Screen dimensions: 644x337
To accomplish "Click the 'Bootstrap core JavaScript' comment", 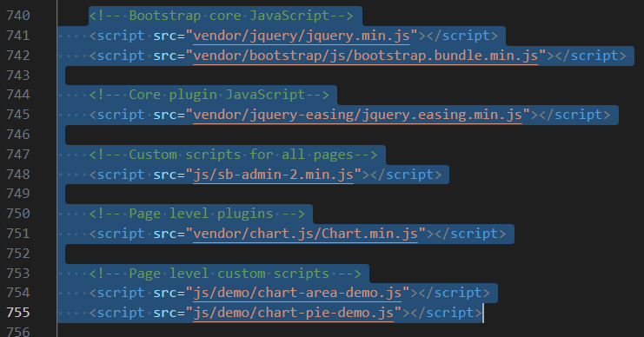I will click(221, 16).
